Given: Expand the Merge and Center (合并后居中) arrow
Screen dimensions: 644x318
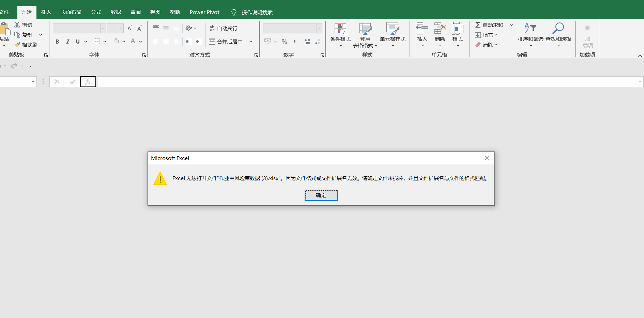Looking at the screenshot, I should pyautogui.click(x=251, y=42).
